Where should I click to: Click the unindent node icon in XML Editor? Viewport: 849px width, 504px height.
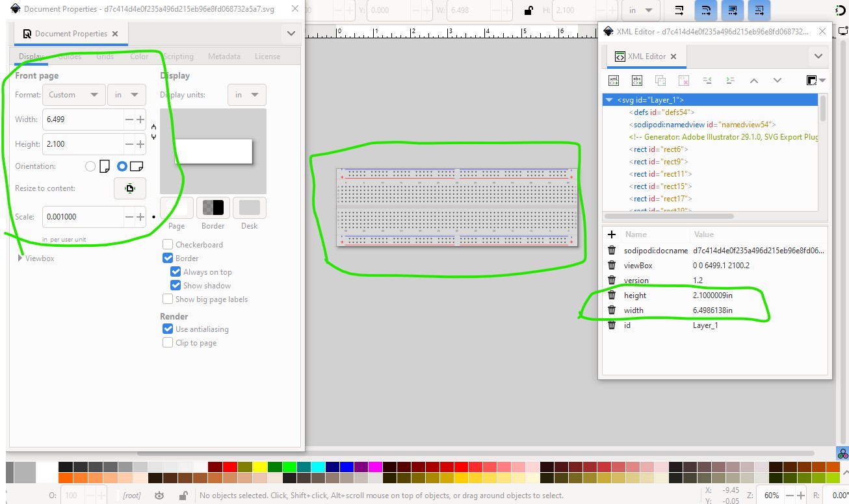click(707, 81)
